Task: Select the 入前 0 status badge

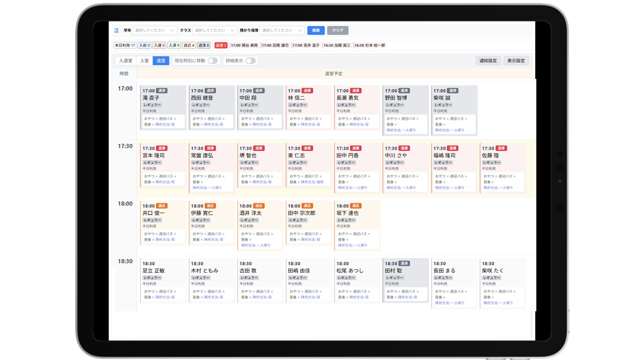Action: click(x=144, y=45)
